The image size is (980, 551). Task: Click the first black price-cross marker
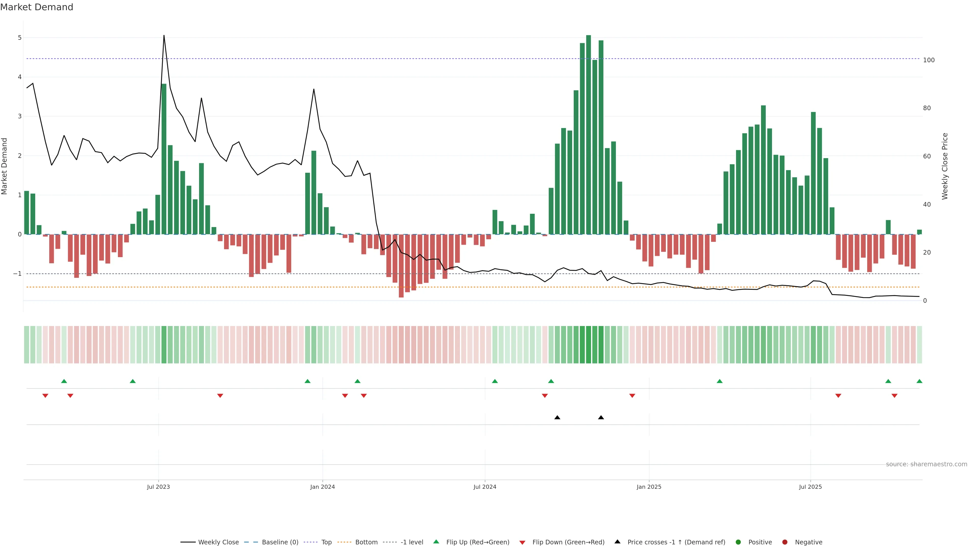(x=557, y=418)
